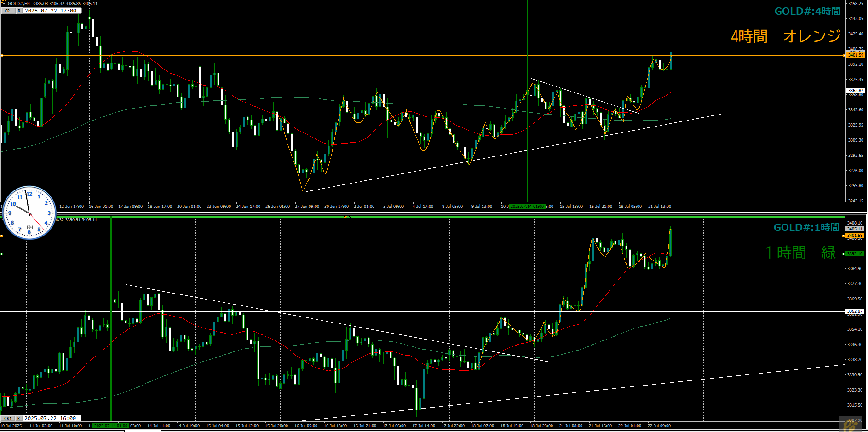This screenshot has width=868, height=432.
Task: Click the CR1 button in the H4 chart
Action: click(8, 11)
